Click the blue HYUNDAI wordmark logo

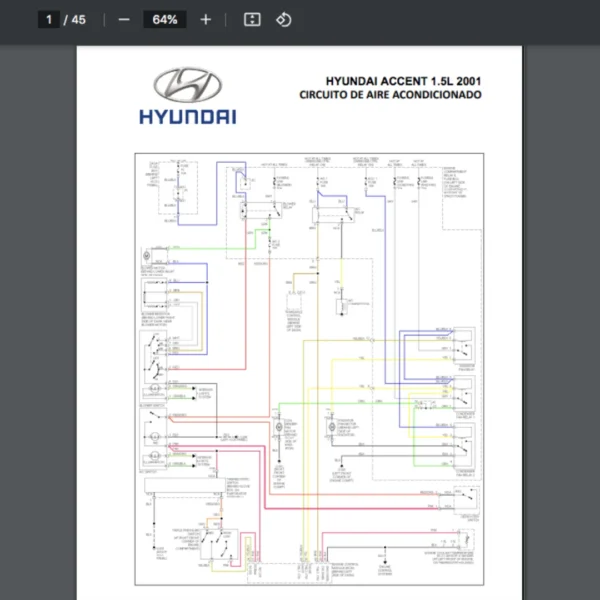point(187,116)
